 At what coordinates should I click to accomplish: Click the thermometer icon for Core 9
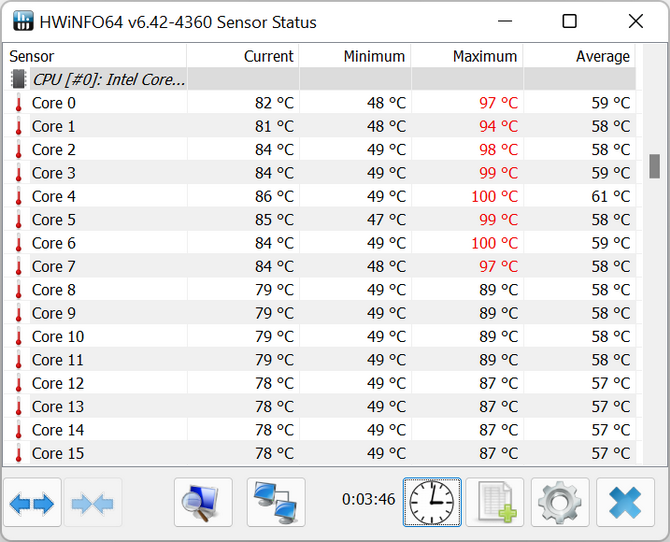point(18,313)
